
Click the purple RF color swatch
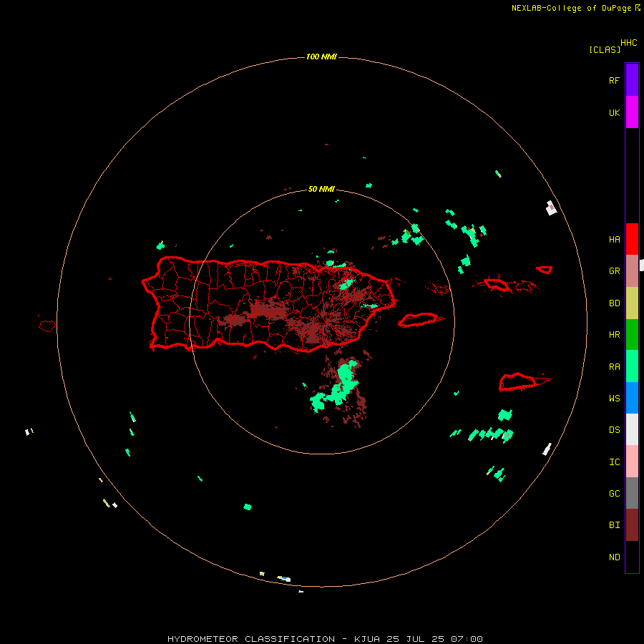tap(632, 80)
